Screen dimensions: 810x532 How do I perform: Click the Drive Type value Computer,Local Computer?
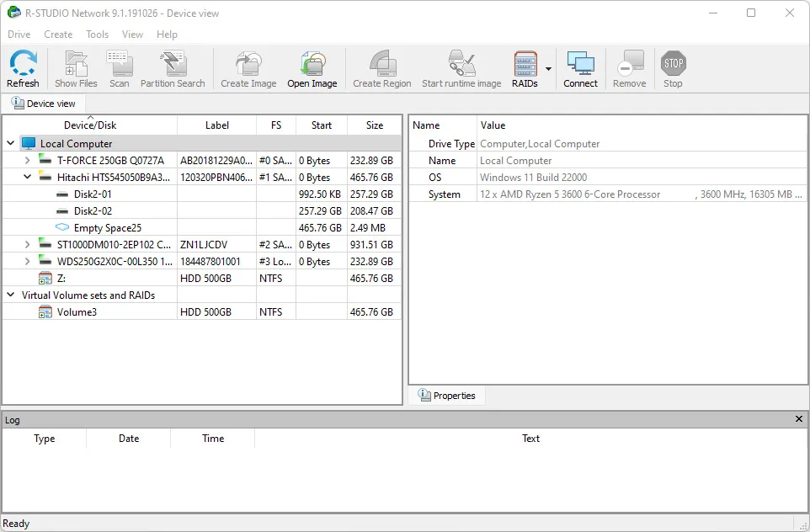tap(540, 144)
